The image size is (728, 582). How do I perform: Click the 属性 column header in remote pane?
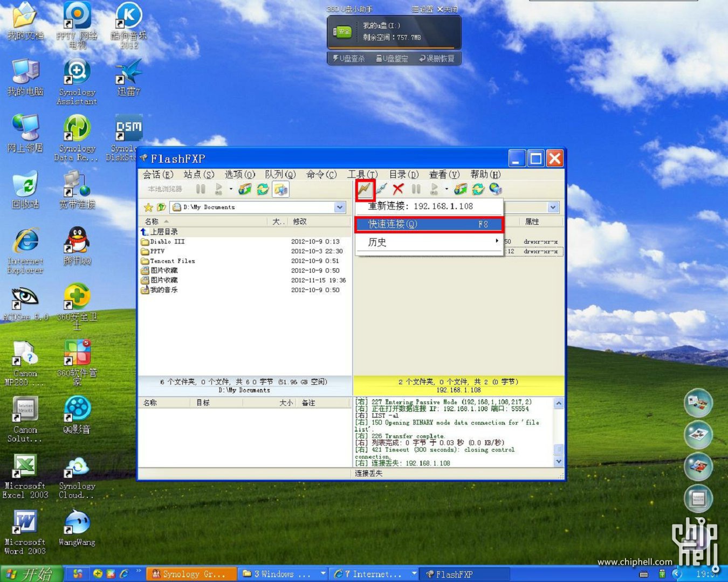542,221
